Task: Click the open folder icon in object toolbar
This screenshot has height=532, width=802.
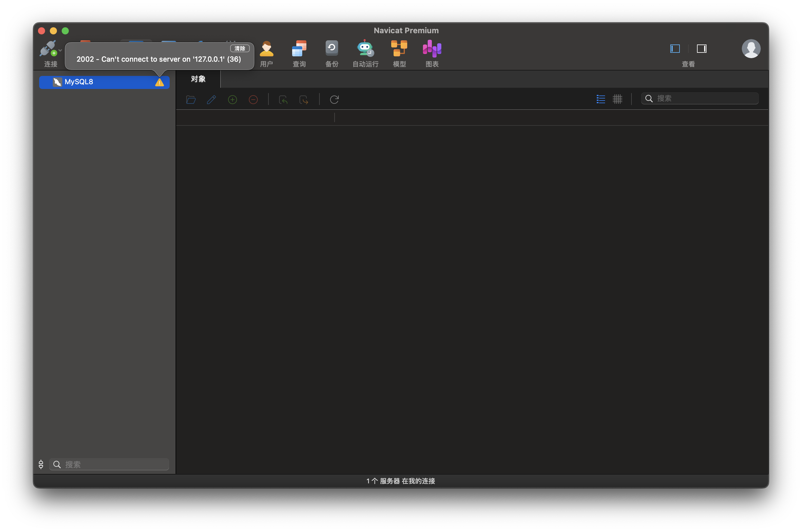Action: pyautogui.click(x=191, y=99)
